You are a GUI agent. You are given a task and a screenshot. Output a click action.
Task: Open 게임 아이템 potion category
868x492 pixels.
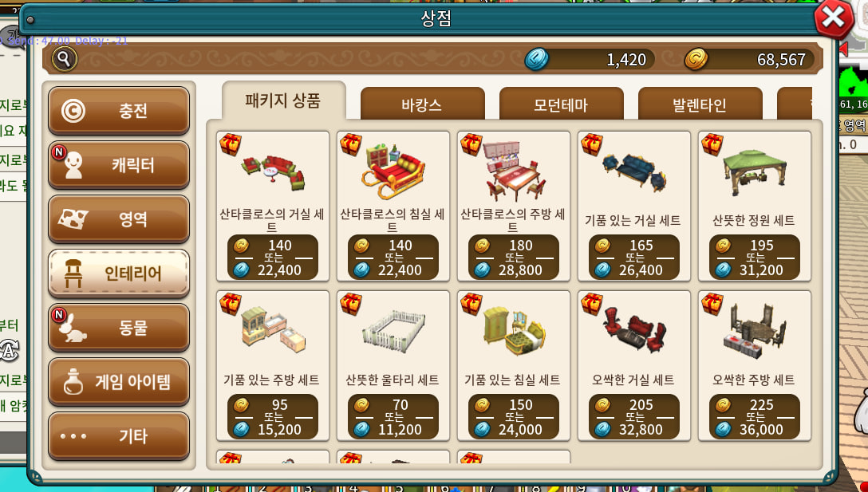point(119,382)
